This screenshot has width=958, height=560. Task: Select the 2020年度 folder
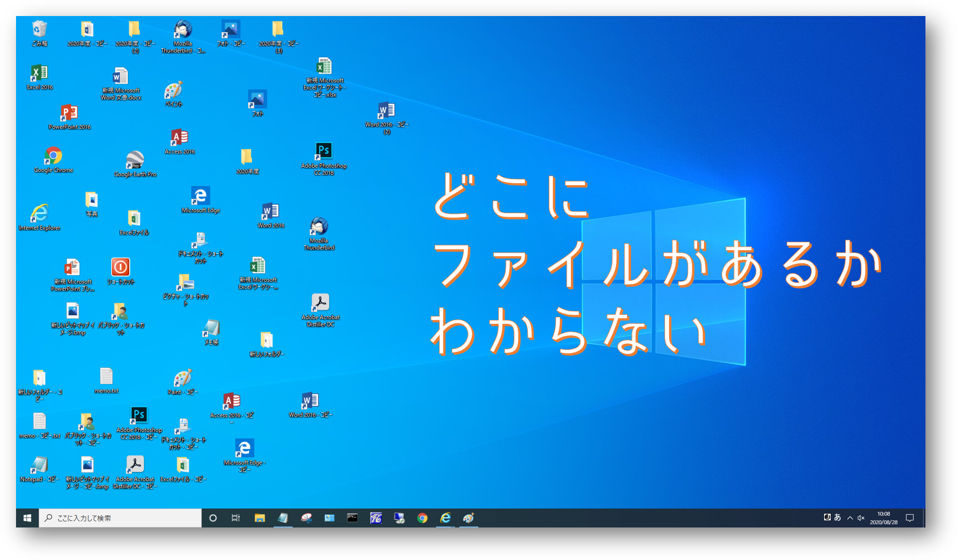coord(247,161)
